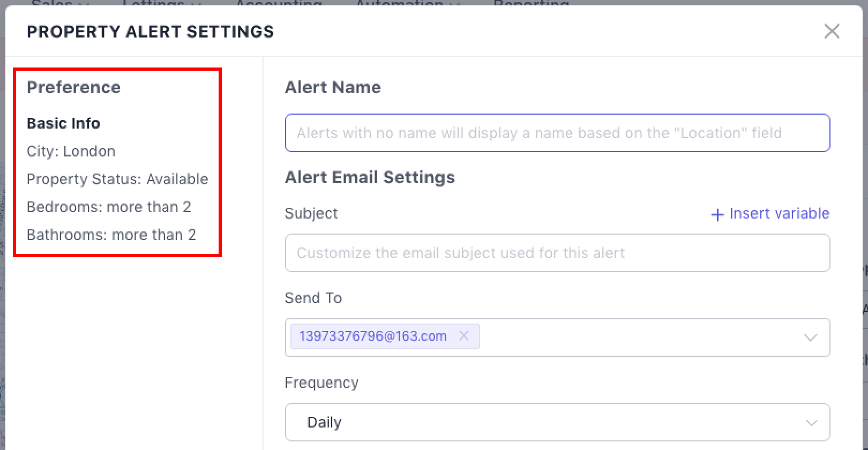Open the Frequency dropdown chevron
The image size is (868, 450).
click(811, 423)
